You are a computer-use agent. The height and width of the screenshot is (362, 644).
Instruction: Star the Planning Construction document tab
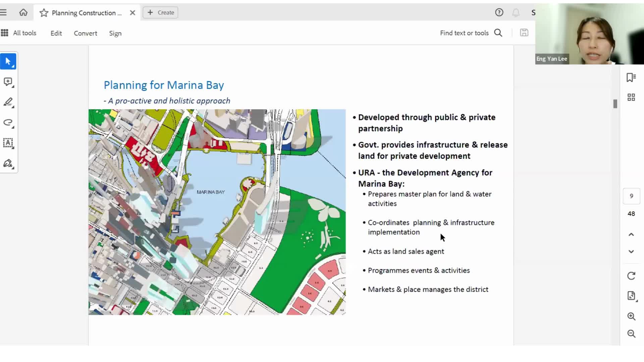tap(44, 13)
